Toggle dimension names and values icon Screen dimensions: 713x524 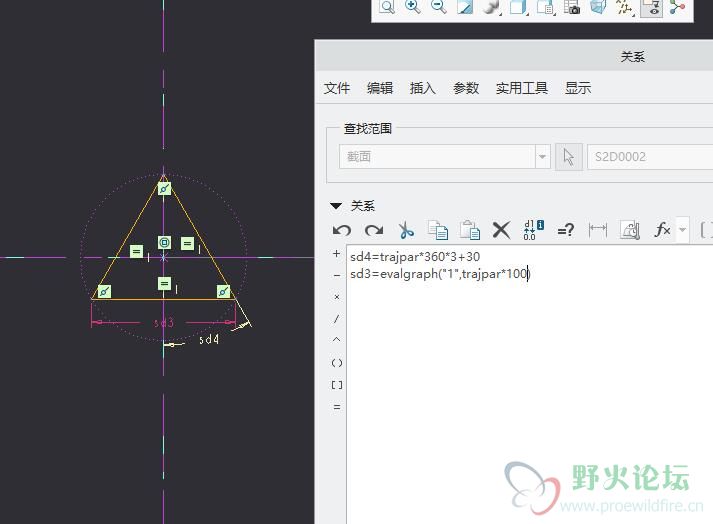point(533,230)
